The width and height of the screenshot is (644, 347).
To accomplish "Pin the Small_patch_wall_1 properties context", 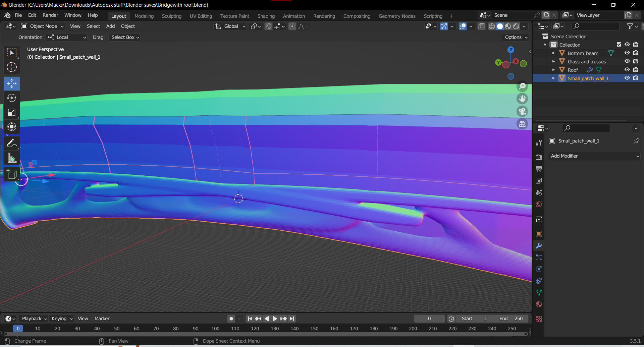I will click(x=636, y=141).
